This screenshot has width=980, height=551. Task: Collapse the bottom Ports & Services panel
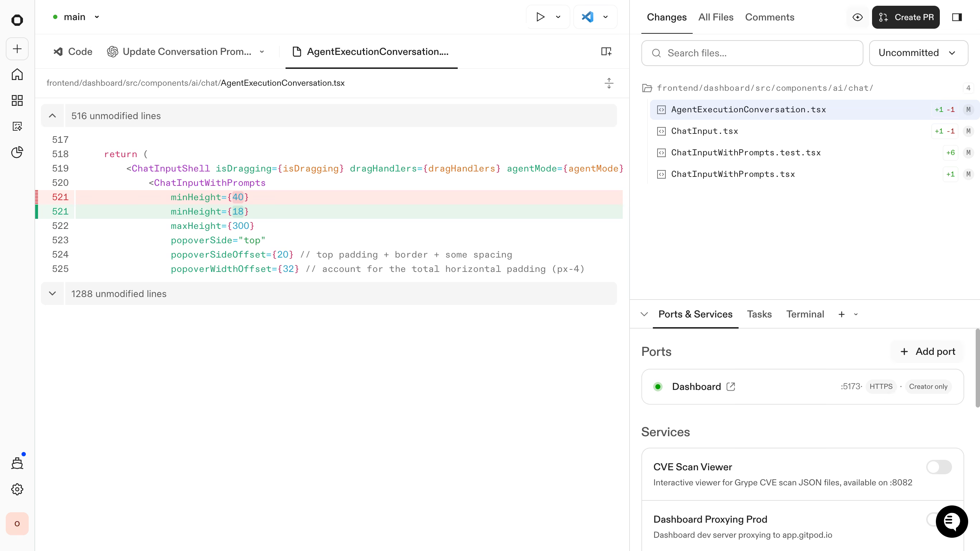pyautogui.click(x=644, y=314)
